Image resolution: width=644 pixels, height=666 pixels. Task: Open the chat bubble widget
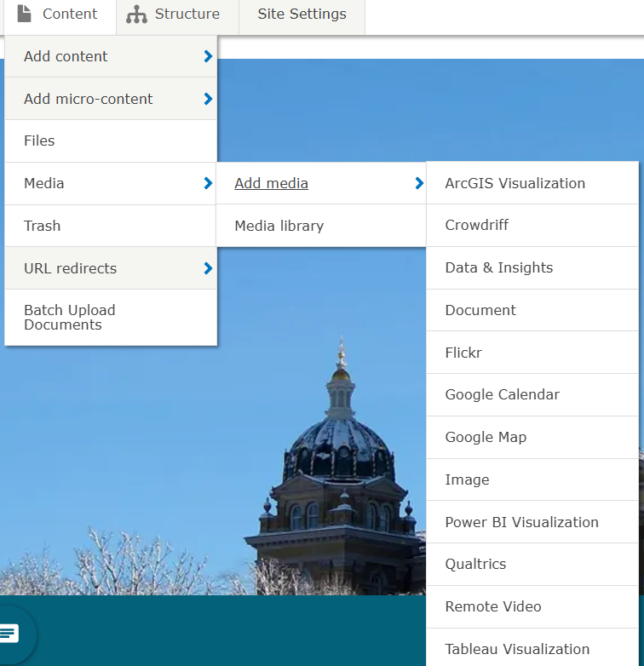(9, 633)
